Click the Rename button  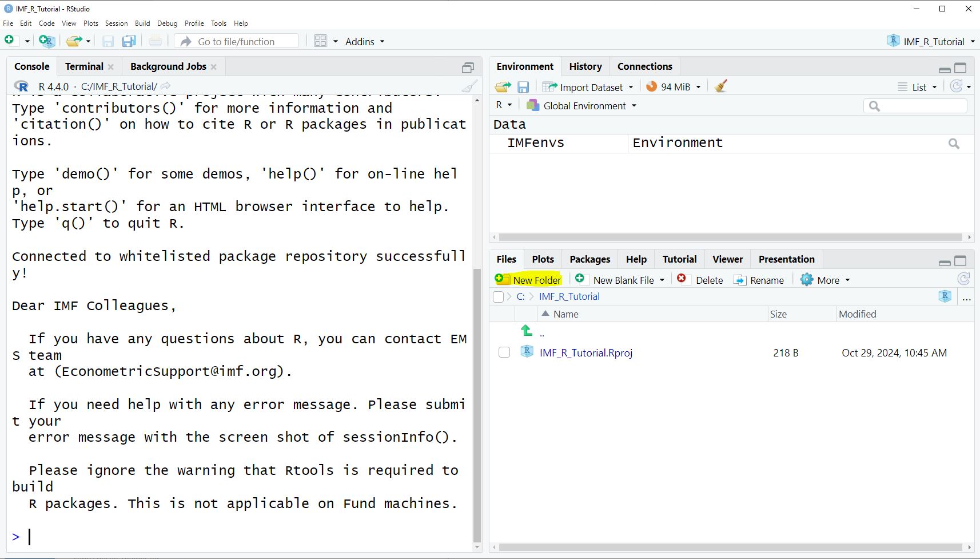click(x=759, y=280)
